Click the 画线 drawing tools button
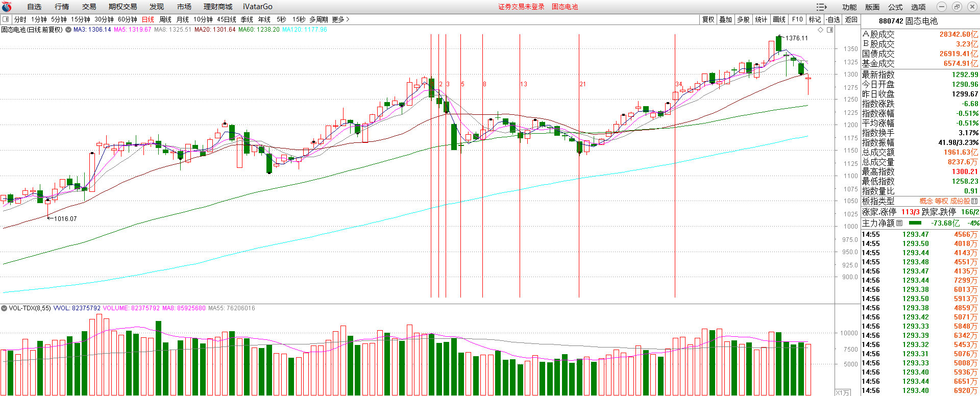The height and width of the screenshot is (396, 980). pyautogui.click(x=779, y=19)
